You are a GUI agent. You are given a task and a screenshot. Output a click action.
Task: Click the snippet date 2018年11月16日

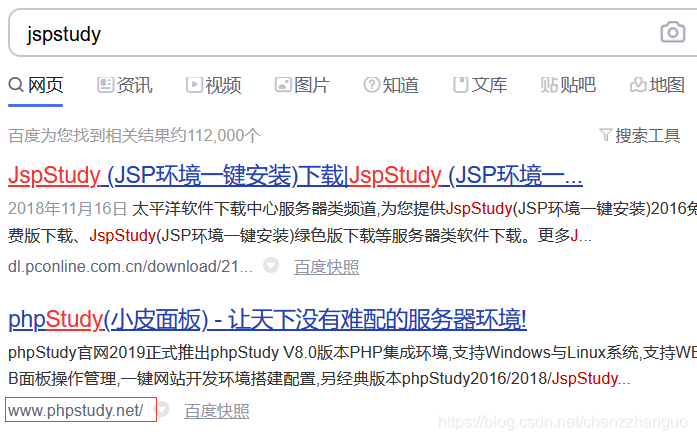[68, 208]
